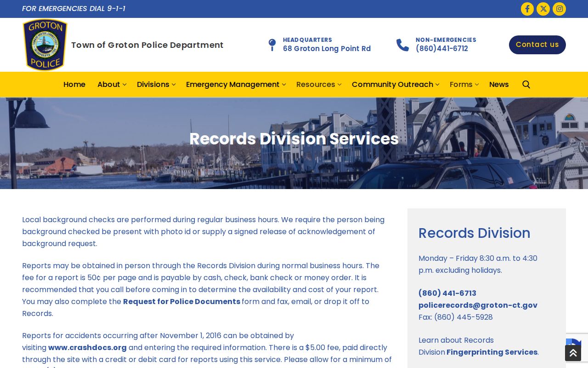The height and width of the screenshot is (368, 588).
Task: Click the NON-EMERGENCIES label
Action: tap(446, 40)
